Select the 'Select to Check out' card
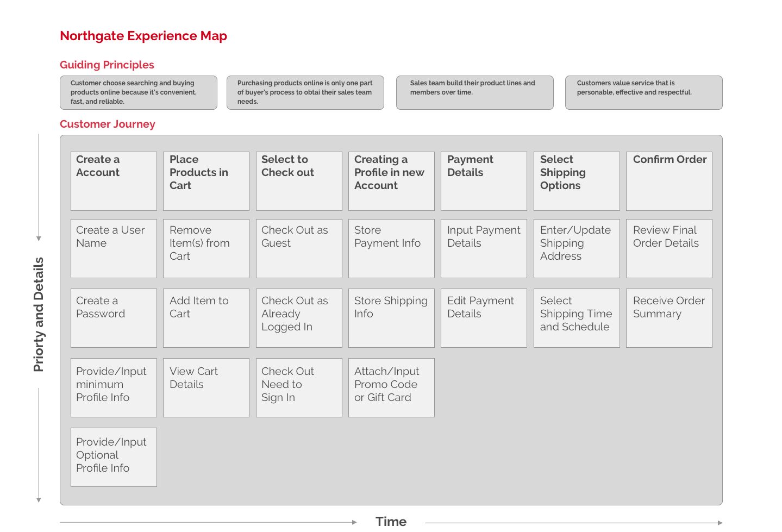The width and height of the screenshot is (782, 532). click(299, 181)
